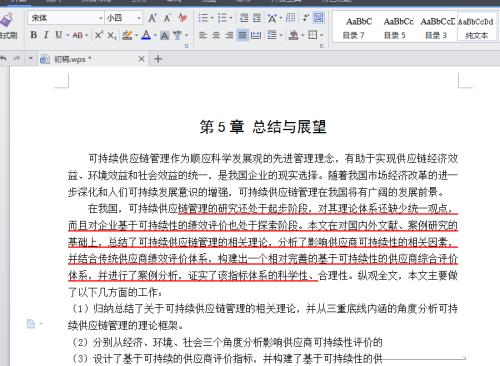This screenshot has height=366, width=500.
Task: Close the 初稿.wps tab
Action: [142, 59]
